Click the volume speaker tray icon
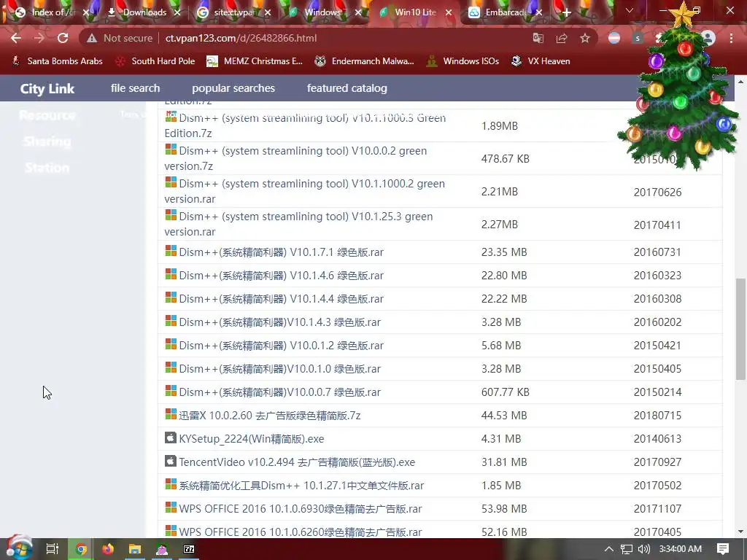The width and height of the screenshot is (747, 560). [643, 549]
